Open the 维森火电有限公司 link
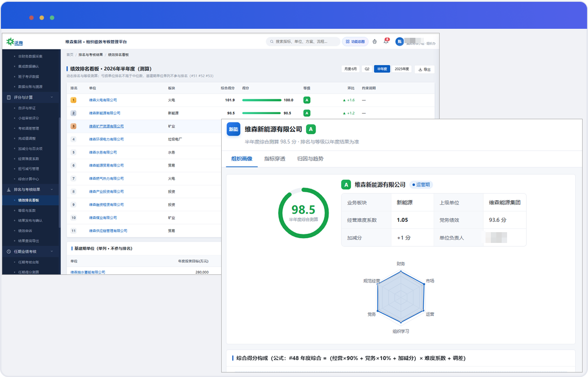Image resolution: width=588 pixels, height=377 pixels. tap(103, 100)
